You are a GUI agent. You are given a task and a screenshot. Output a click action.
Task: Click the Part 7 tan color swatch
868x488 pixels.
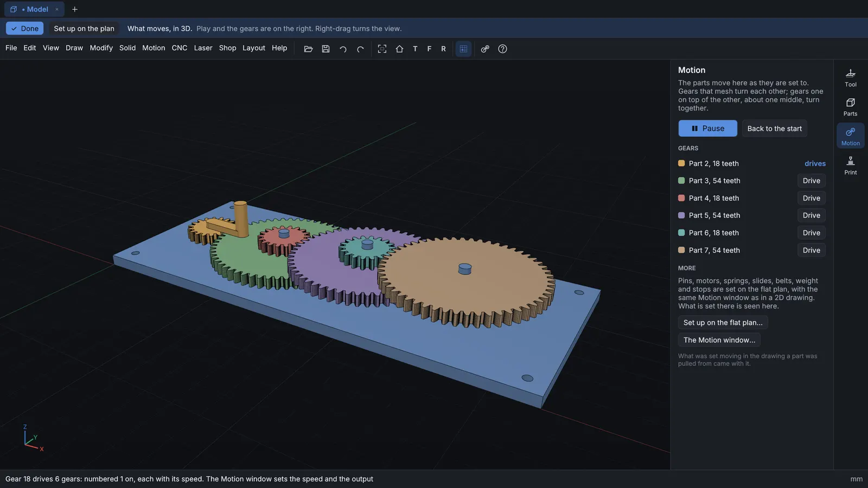(681, 250)
